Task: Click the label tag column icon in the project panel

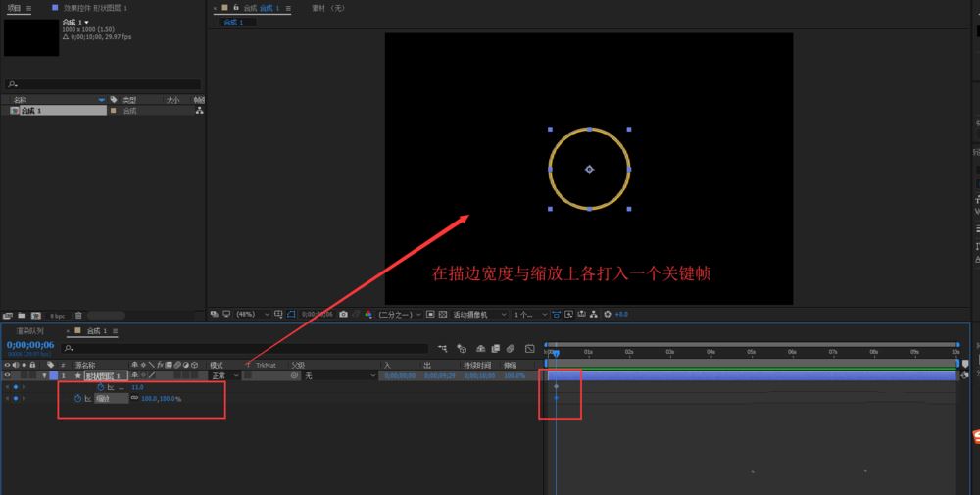Action: coord(114,100)
